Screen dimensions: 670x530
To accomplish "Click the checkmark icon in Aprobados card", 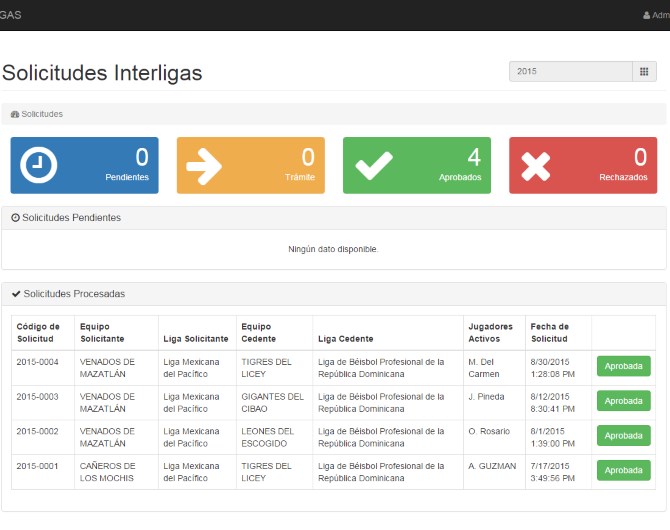I will [x=374, y=166].
